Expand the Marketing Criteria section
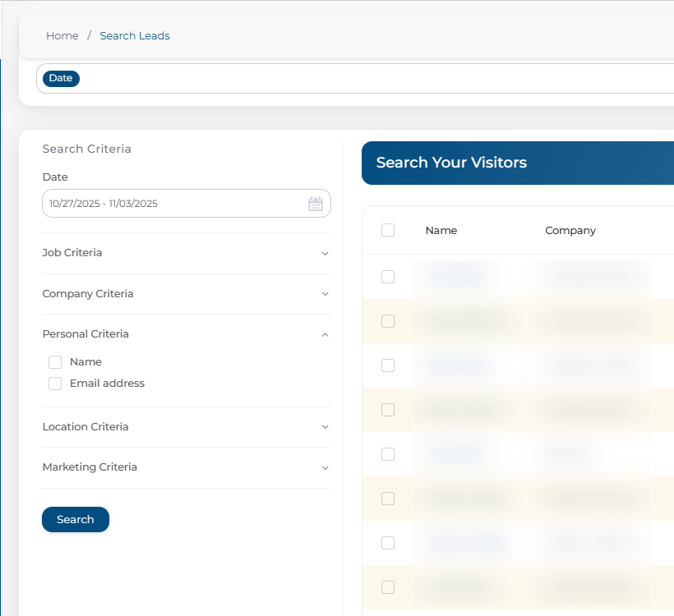This screenshot has width=674, height=616. tap(187, 467)
